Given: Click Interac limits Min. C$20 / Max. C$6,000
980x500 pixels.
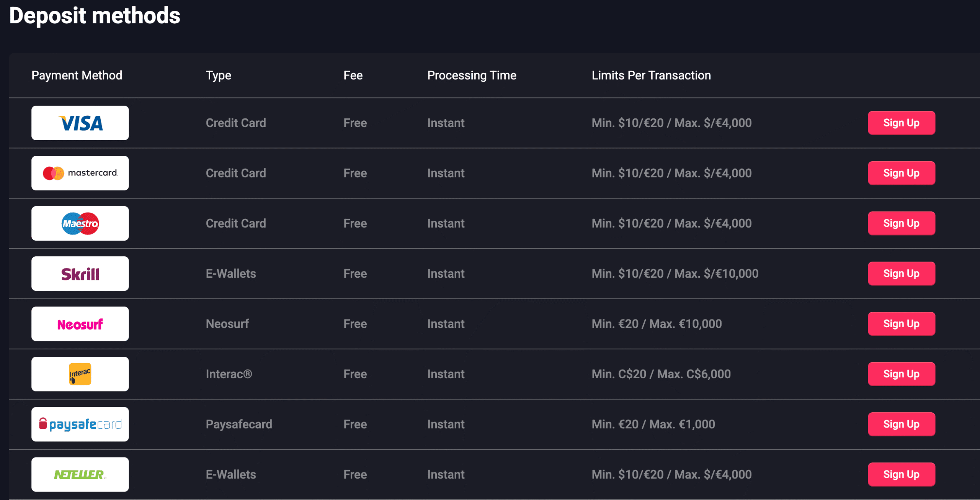Looking at the screenshot, I should 661,374.
